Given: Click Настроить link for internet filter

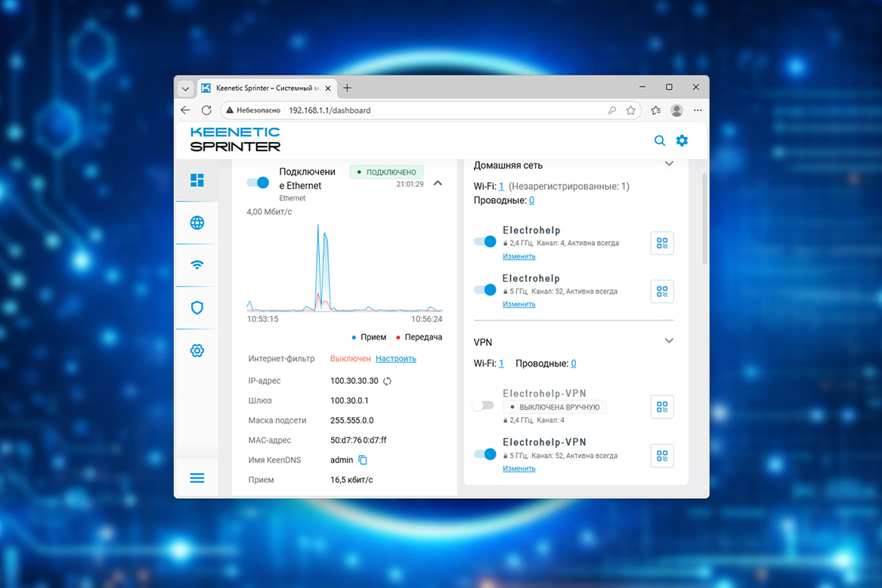Looking at the screenshot, I should [396, 358].
